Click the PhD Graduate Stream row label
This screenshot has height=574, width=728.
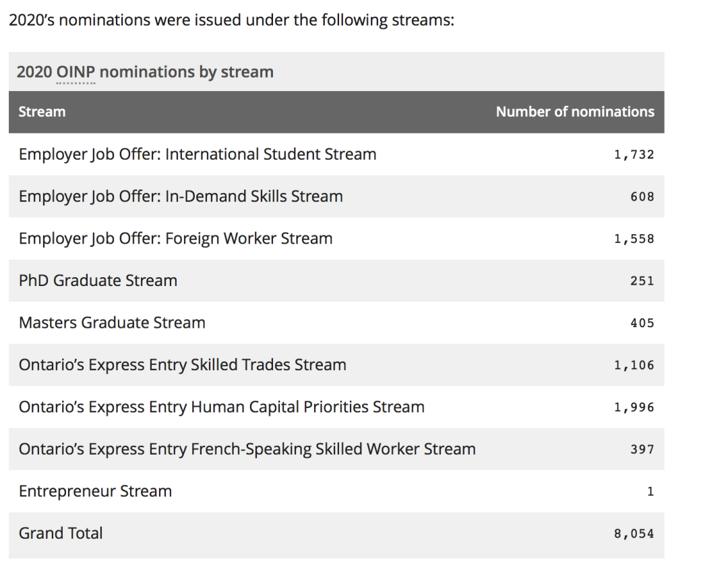point(98,281)
